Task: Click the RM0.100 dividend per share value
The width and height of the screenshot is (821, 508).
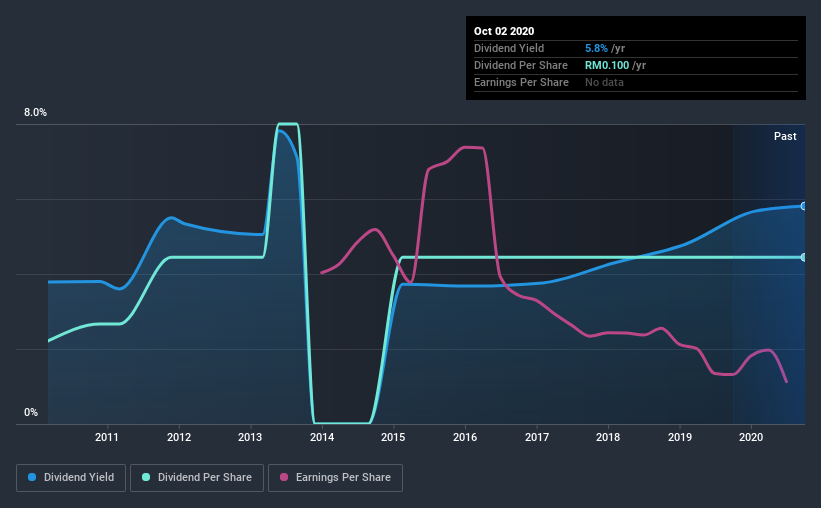Action: point(607,65)
